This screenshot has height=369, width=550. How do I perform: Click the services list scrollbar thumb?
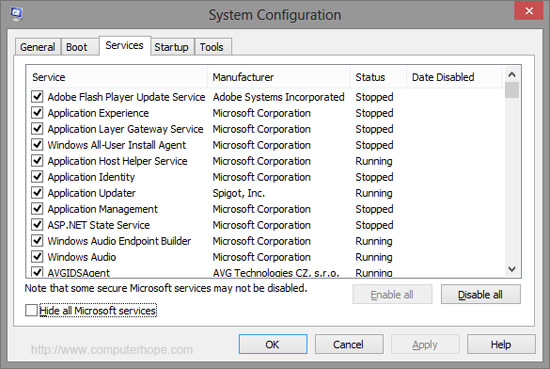pos(512,90)
